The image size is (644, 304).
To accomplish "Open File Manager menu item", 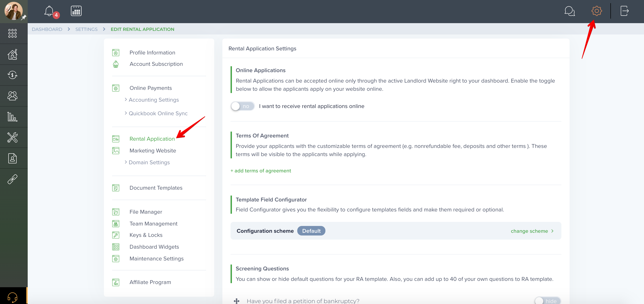I will (x=146, y=212).
